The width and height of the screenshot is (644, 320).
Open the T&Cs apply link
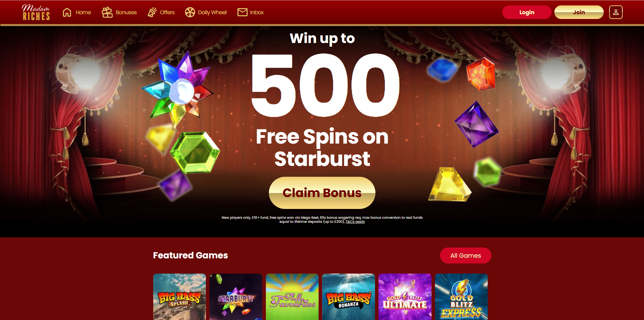coord(355,222)
